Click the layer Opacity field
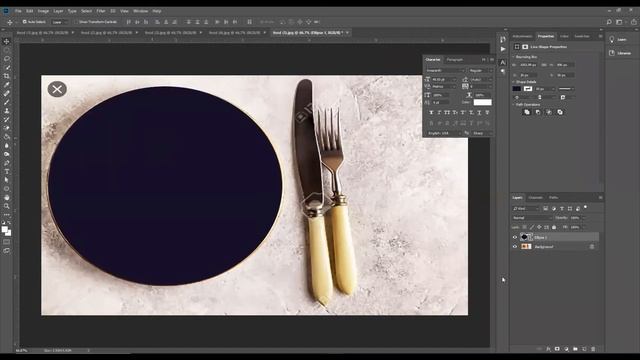The height and width of the screenshot is (360, 640). pos(575,218)
